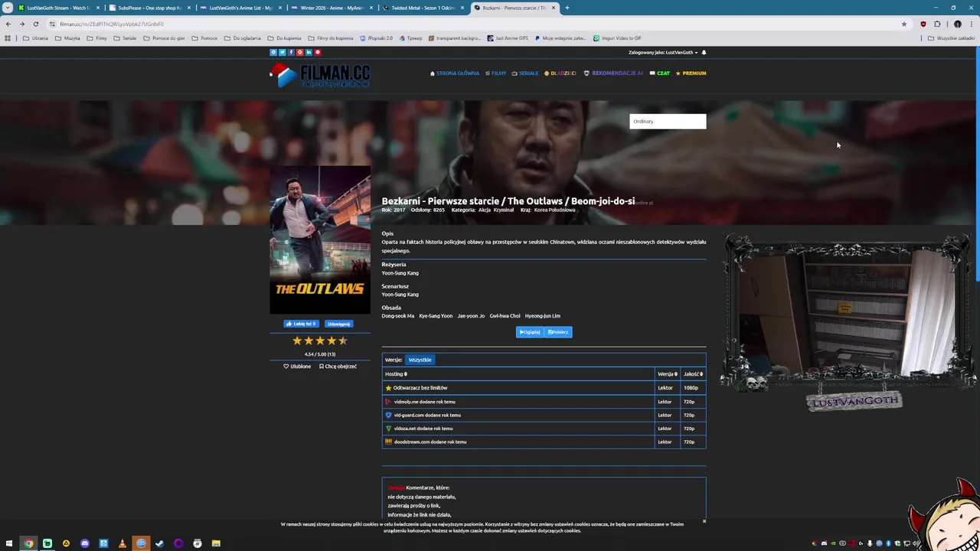
Task: Open Premium menu item
Action: (x=691, y=73)
